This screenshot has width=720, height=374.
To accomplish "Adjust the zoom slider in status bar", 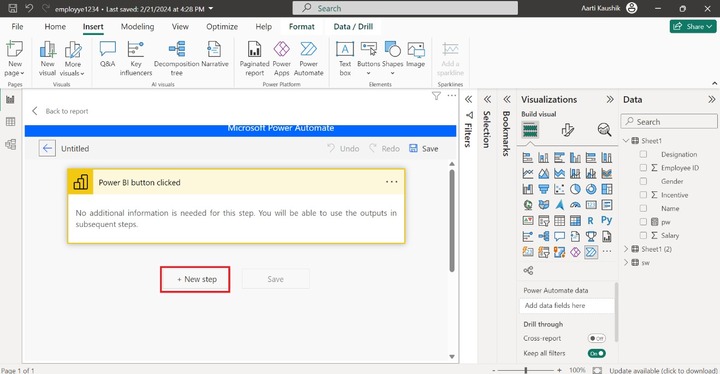I will click(x=526, y=370).
